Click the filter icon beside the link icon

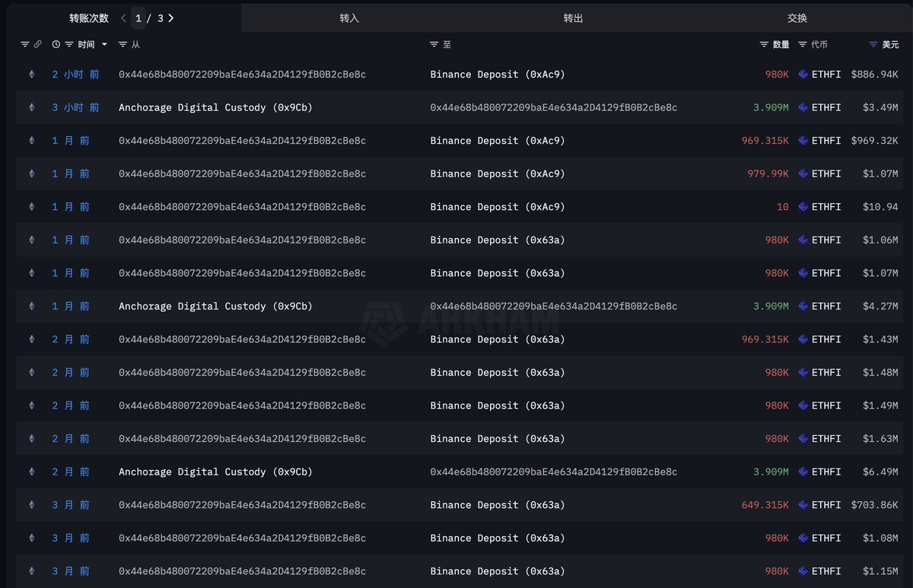(x=24, y=45)
